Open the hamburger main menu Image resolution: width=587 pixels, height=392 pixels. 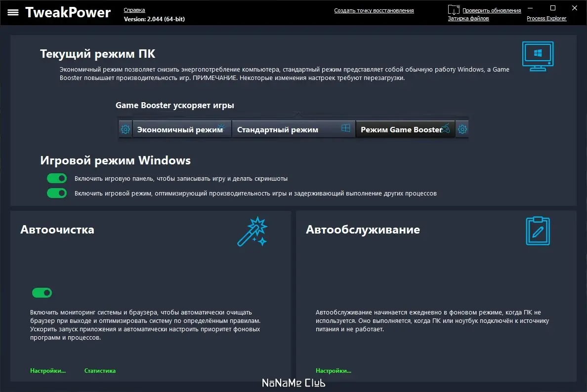click(13, 12)
